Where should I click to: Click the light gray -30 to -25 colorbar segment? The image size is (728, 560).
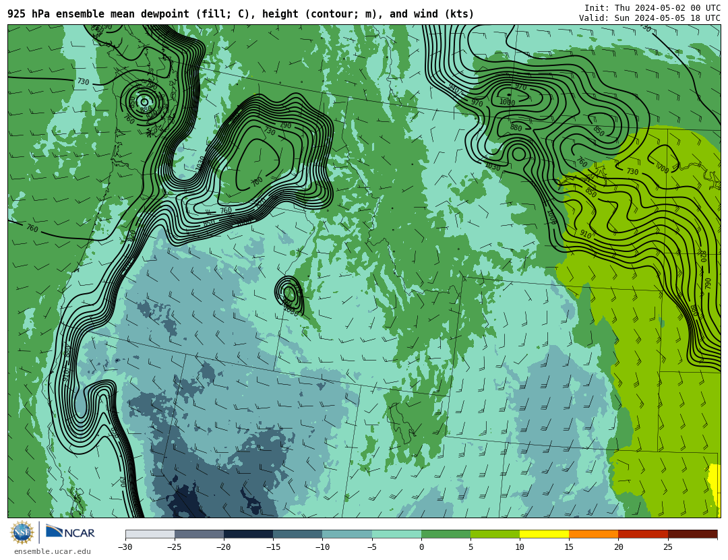150,534
